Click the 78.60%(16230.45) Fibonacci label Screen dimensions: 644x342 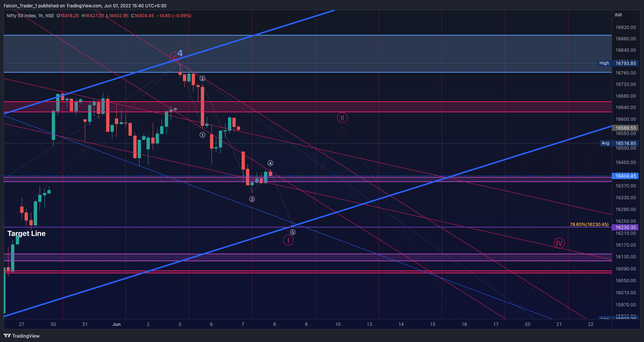coord(589,225)
